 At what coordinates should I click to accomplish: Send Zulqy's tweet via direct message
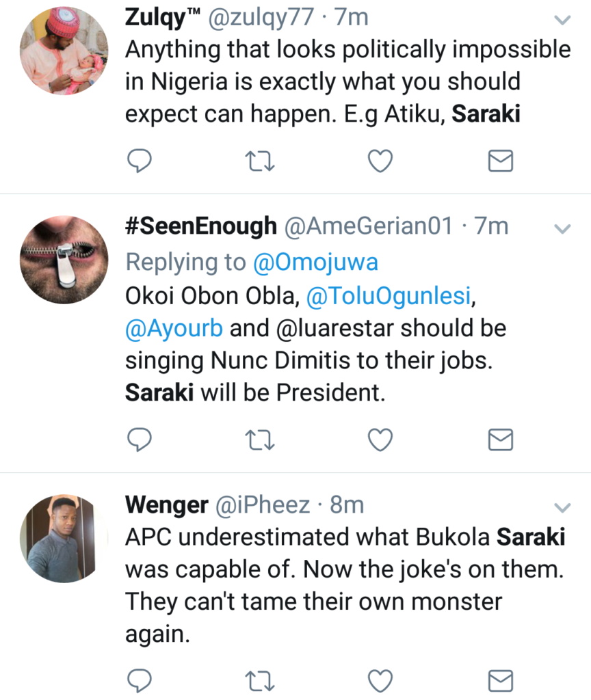point(501,161)
